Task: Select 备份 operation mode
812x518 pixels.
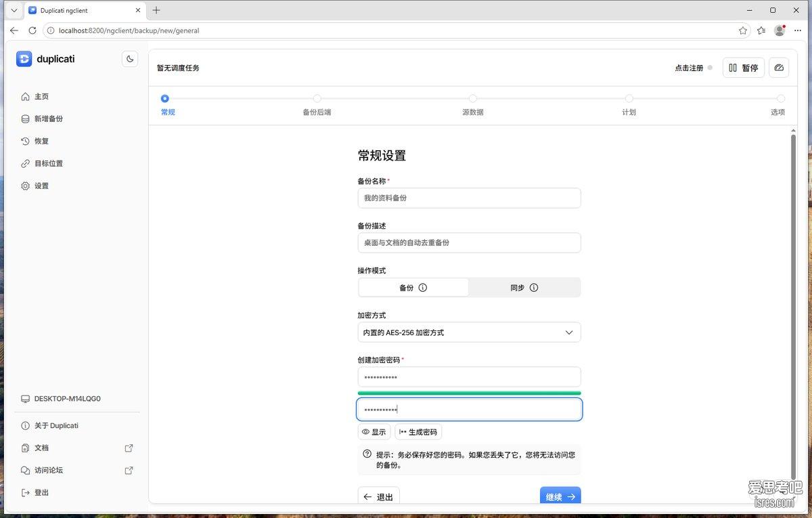Action: 413,287
